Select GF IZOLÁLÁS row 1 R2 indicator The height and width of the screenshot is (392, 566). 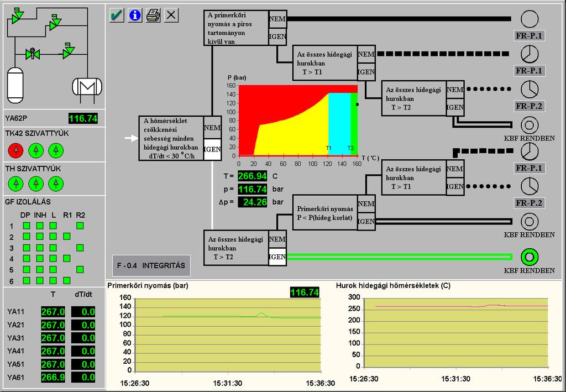[x=80, y=226]
